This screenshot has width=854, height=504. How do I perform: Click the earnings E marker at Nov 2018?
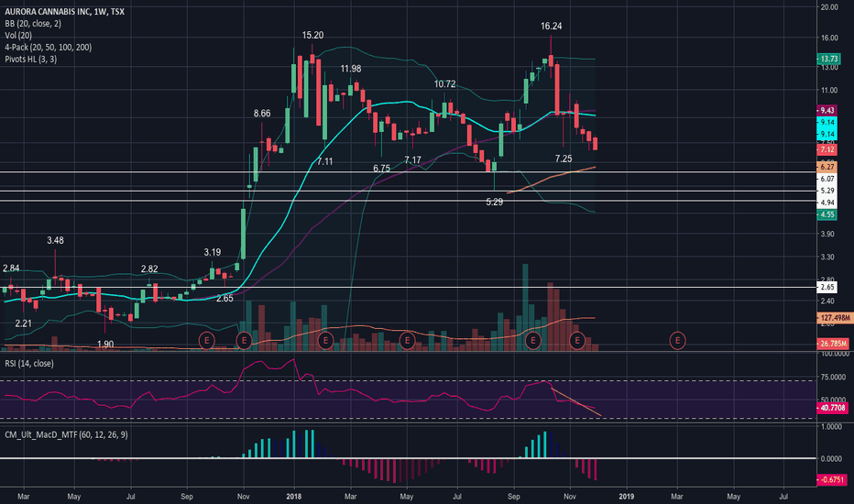coord(577,341)
